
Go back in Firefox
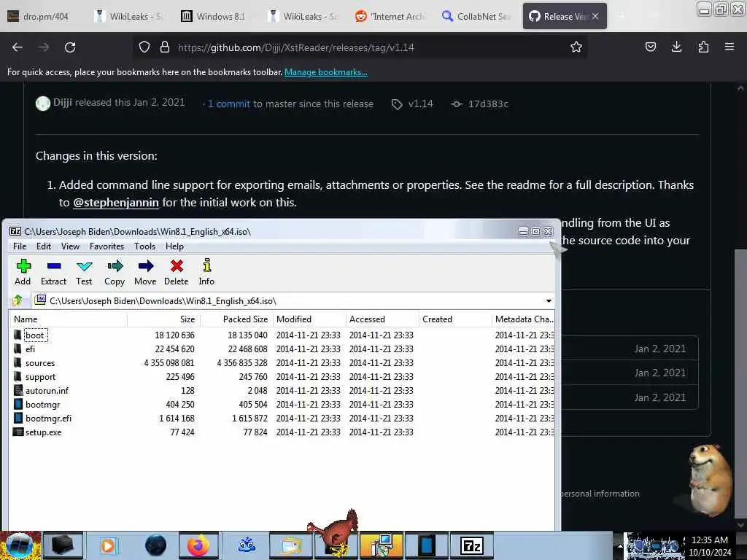[18, 47]
